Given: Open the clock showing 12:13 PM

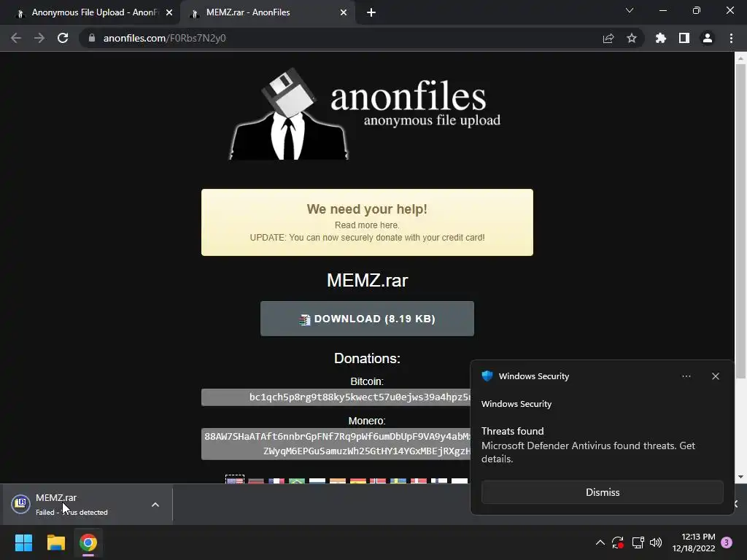Looking at the screenshot, I should [x=694, y=542].
